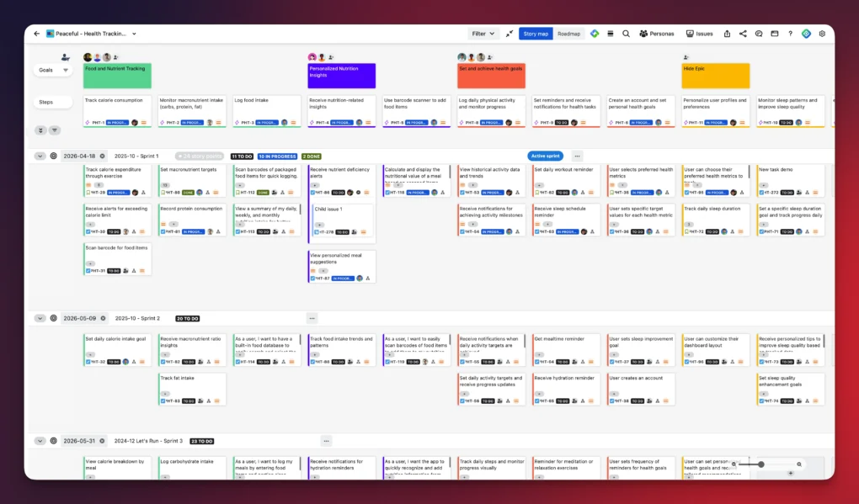Viewport: 859px width, 504px height.
Task: Collapse view with the shrink arrows icon
Action: click(x=510, y=34)
